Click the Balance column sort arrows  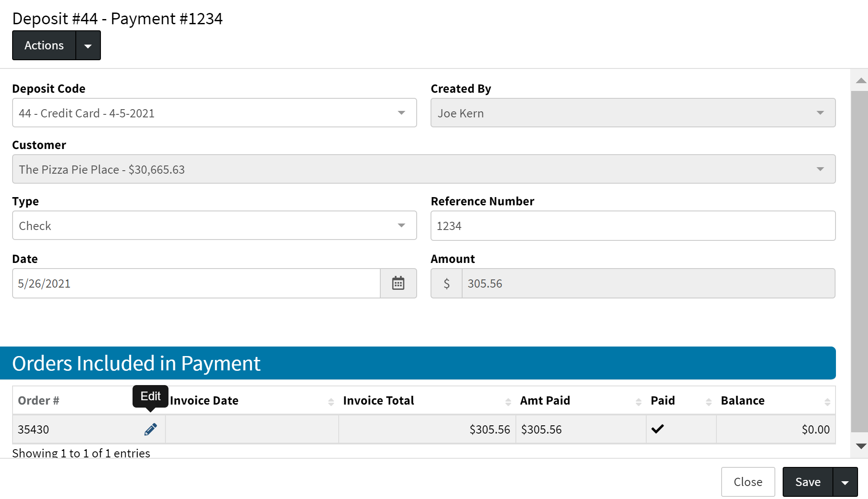[827, 402]
